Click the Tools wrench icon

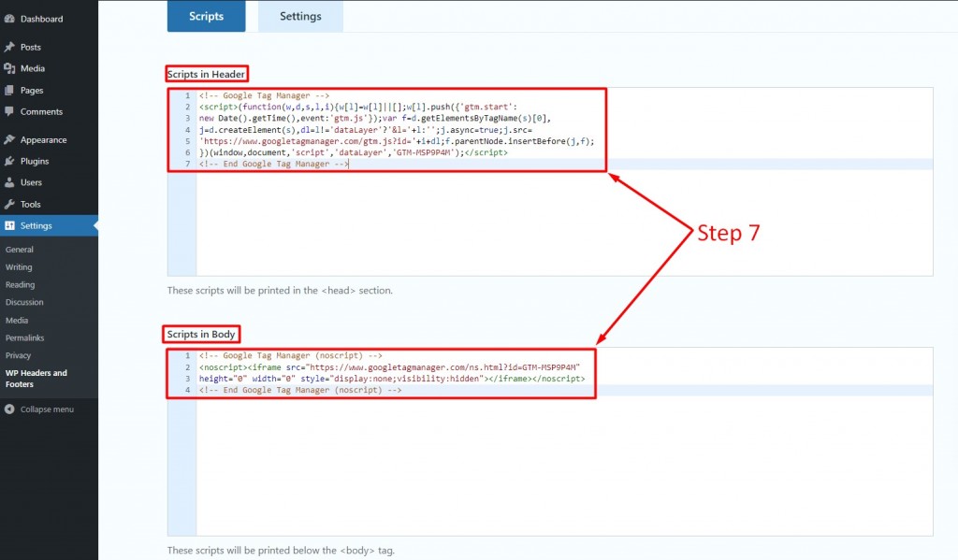coord(9,205)
